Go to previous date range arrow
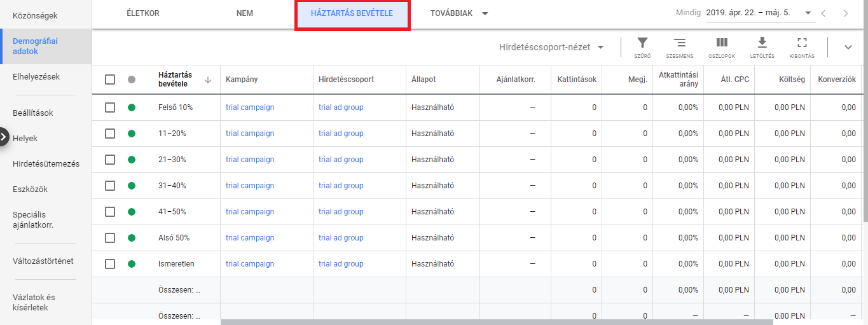This screenshot has height=325, width=868. 823,13
